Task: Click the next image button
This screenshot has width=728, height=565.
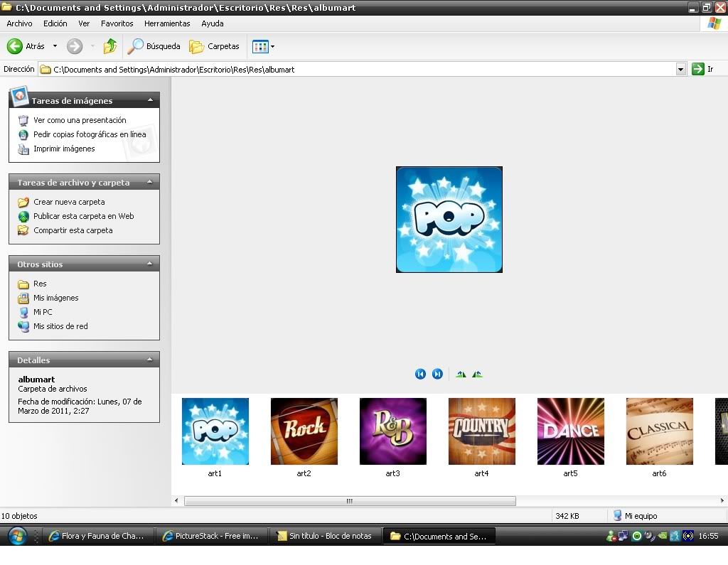Action: (437, 374)
